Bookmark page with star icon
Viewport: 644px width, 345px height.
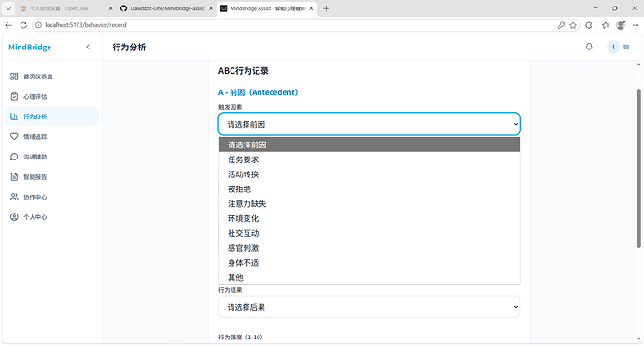(573, 25)
